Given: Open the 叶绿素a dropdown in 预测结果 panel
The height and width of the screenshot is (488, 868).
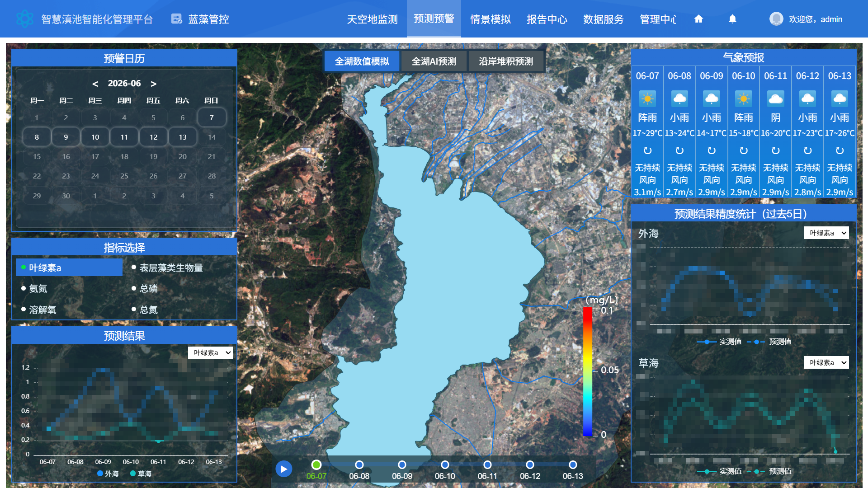Looking at the screenshot, I should 211,352.
